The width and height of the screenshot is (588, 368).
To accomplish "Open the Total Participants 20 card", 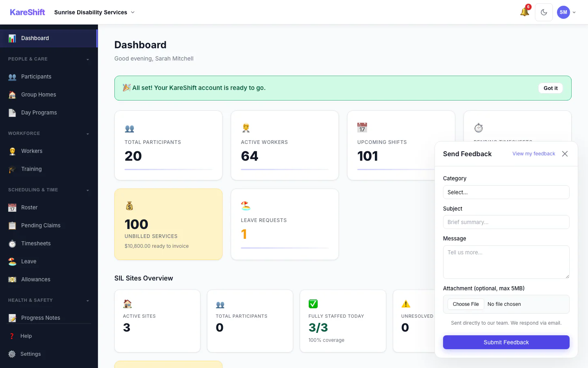I will coord(168,145).
